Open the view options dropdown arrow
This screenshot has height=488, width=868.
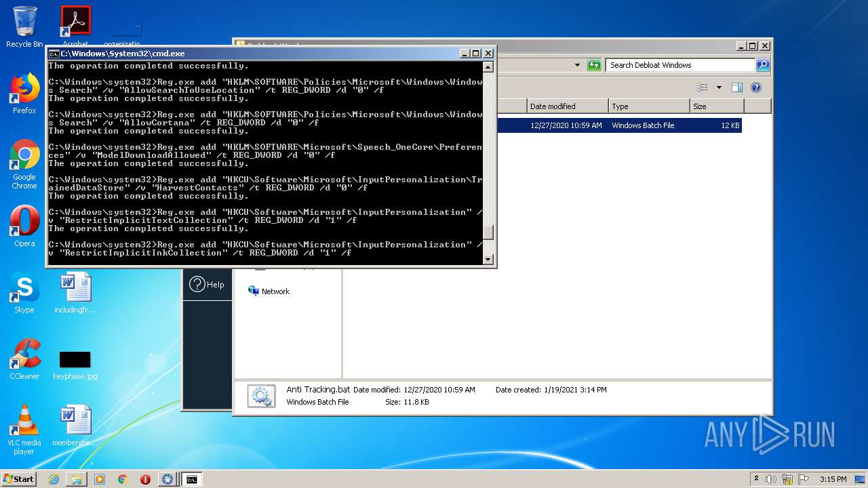(x=719, y=87)
